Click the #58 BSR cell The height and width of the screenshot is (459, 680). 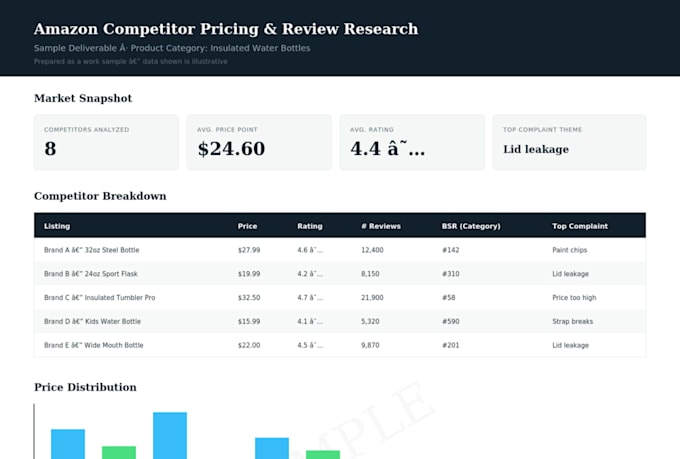(x=449, y=298)
